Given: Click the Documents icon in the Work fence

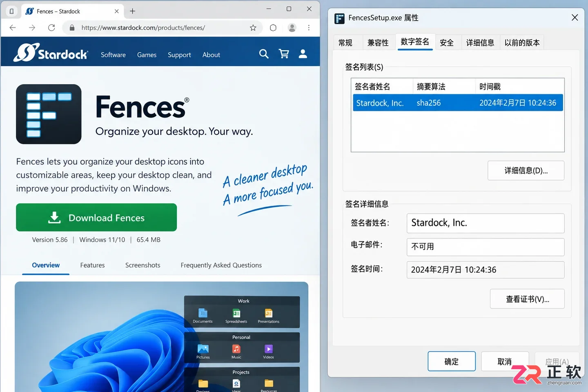Looking at the screenshot, I should (203, 313).
